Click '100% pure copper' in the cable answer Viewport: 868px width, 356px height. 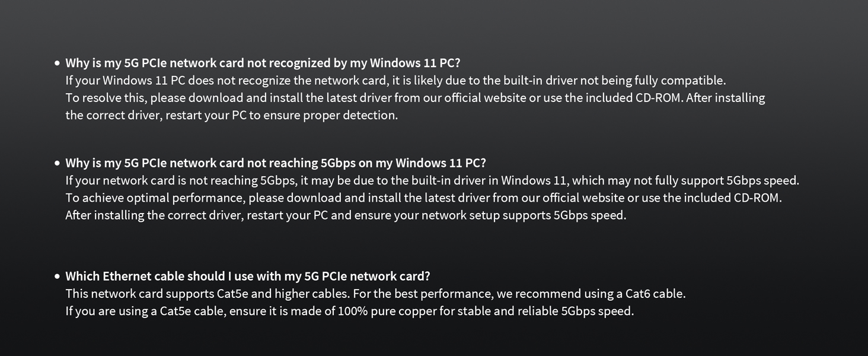pyautogui.click(x=387, y=311)
